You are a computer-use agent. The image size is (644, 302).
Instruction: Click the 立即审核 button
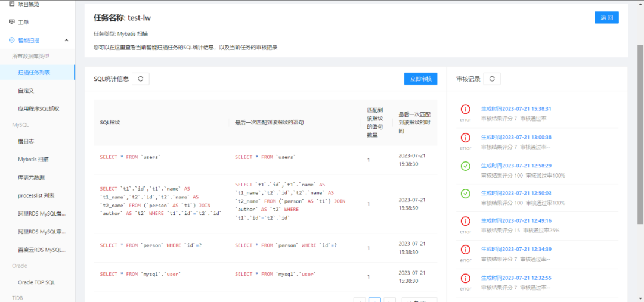coord(420,79)
